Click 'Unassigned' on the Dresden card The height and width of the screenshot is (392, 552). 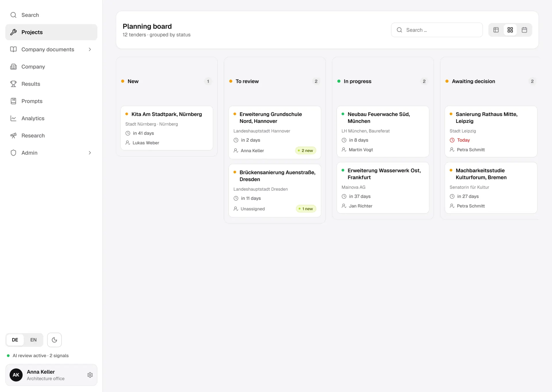coord(253,209)
